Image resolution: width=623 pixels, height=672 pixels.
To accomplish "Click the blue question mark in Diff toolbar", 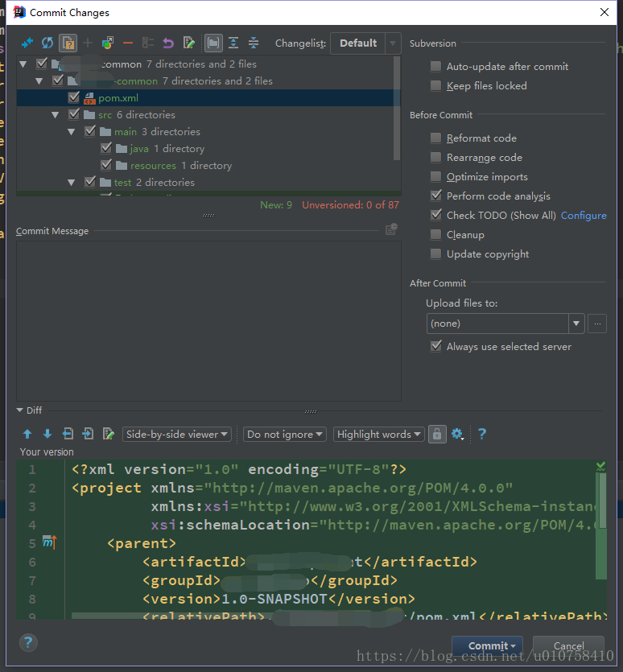I will pos(482,434).
